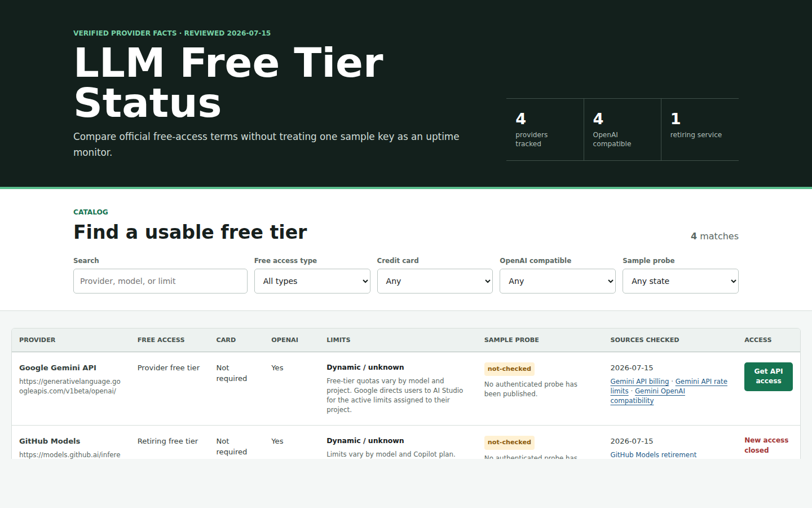Click the Gemini generativelanguage endpoint URL text

[70, 386]
